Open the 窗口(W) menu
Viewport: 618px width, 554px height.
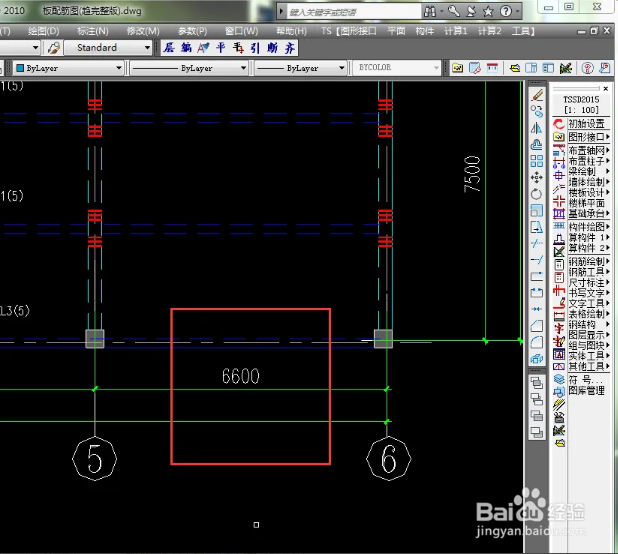click(243, 31)
